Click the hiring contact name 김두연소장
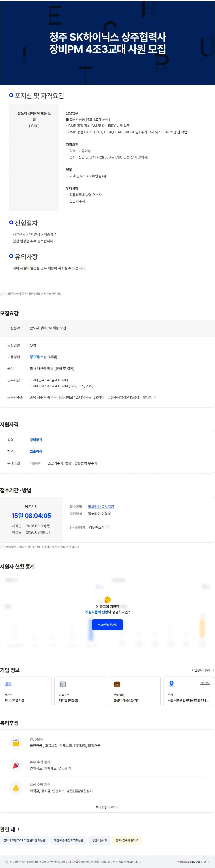The image size is (215, 868). pyautogui.click(x=97, y=527)
